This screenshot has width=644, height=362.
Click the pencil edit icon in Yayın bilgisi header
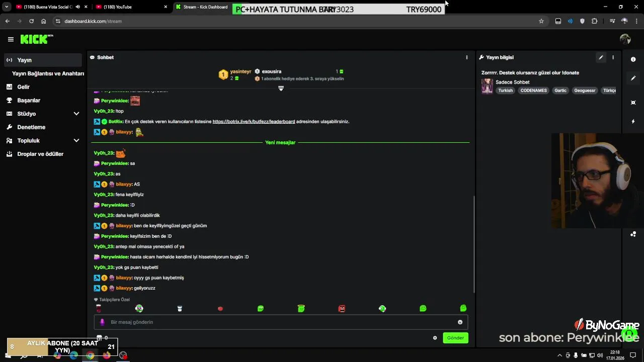[601, 57]
